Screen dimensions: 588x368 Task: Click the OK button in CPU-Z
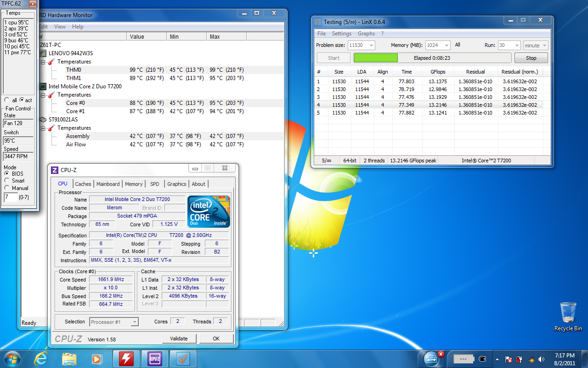pyautogui.click(x=216, y=339)
